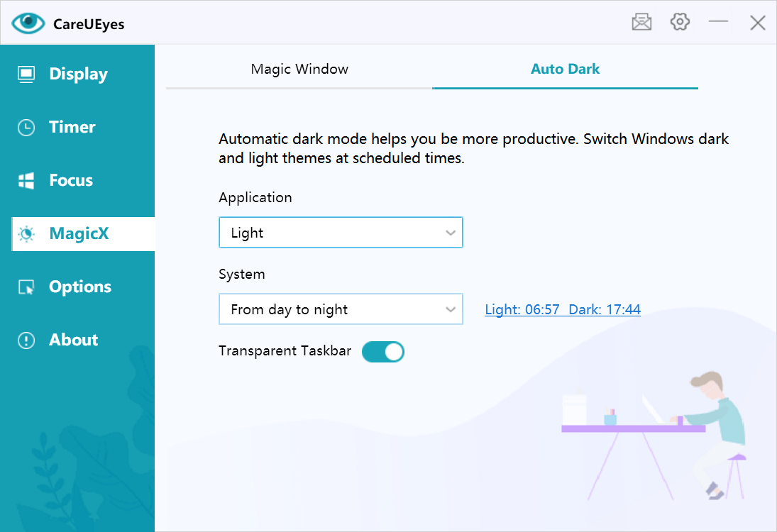Image resolution: width=777 pixels, height=532 pixels.
Task: Switch to the Magic Window tab
Action: pyautogui.click(x=299, y=70)
